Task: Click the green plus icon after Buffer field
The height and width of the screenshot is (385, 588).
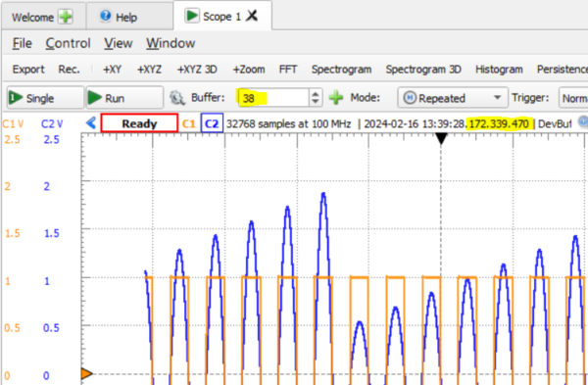Action: coord(336,98)
